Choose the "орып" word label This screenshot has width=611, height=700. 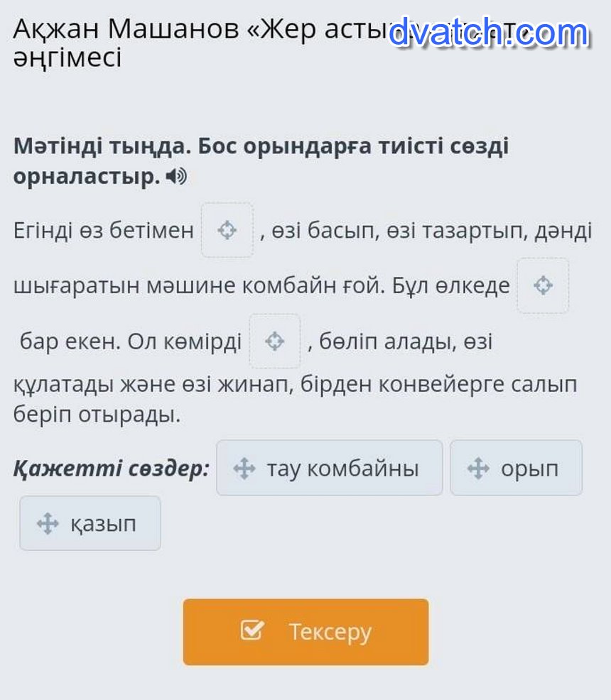point(529,469)
